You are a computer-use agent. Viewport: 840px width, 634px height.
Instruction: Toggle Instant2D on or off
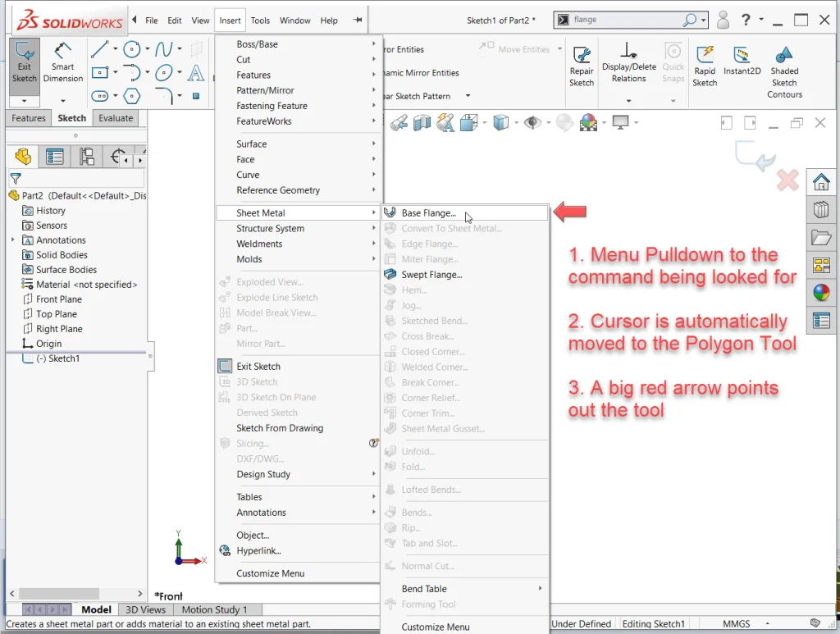pyautogui.click(x=742, y=62)
